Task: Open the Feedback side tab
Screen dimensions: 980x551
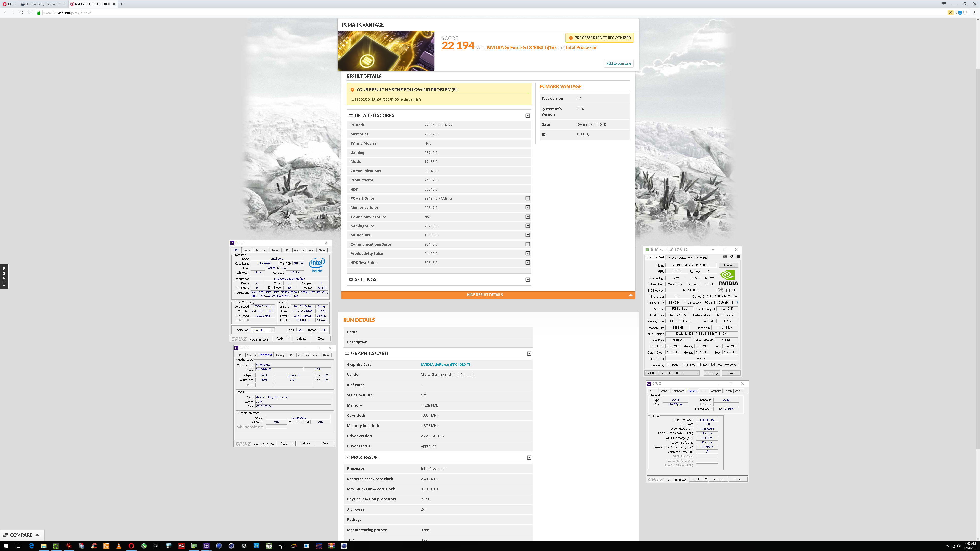Action: point(4,276)
